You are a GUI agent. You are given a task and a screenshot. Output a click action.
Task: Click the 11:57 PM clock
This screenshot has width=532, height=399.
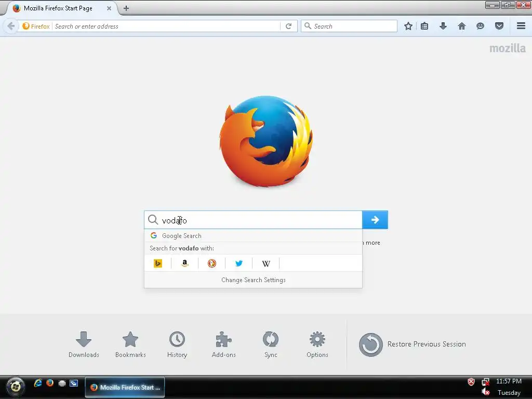point(509,381)
